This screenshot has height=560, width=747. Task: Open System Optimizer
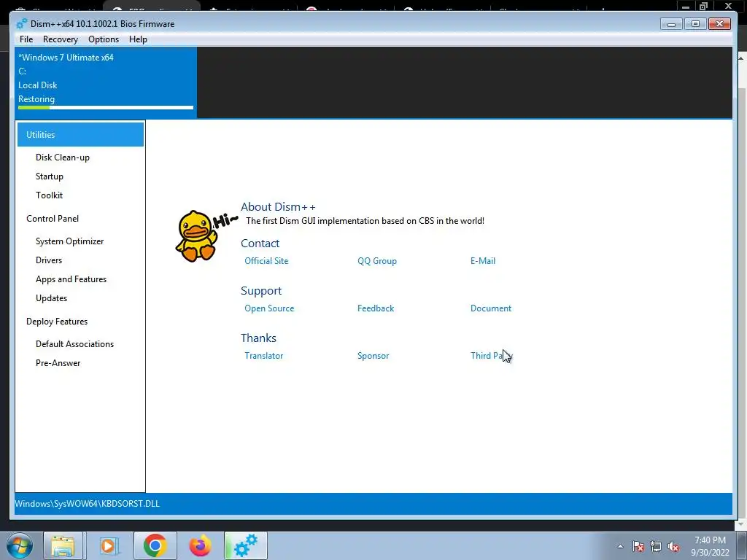[x=69, y=241]
